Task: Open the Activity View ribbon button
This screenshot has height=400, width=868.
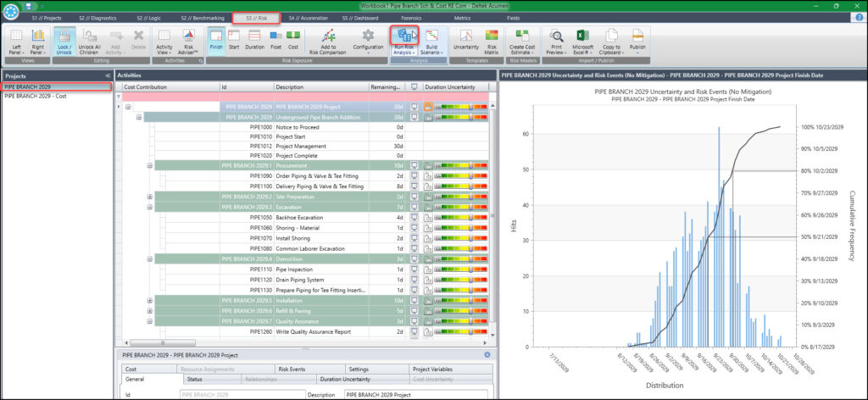Action: (164, 42)
